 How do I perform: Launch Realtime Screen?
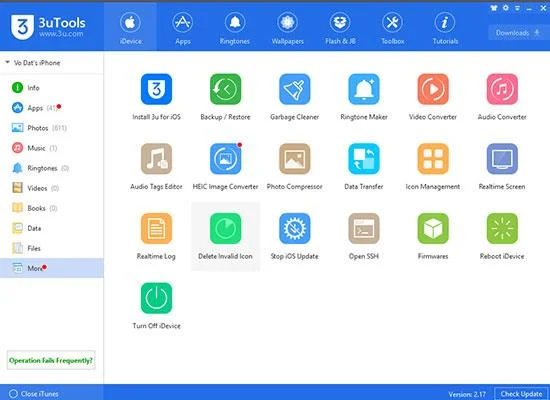coord(502,159)
